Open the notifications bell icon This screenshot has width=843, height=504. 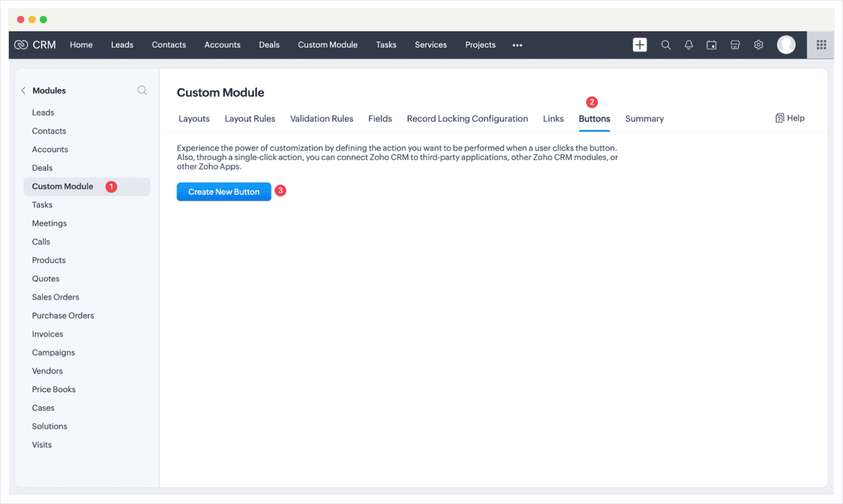point(689,45)
